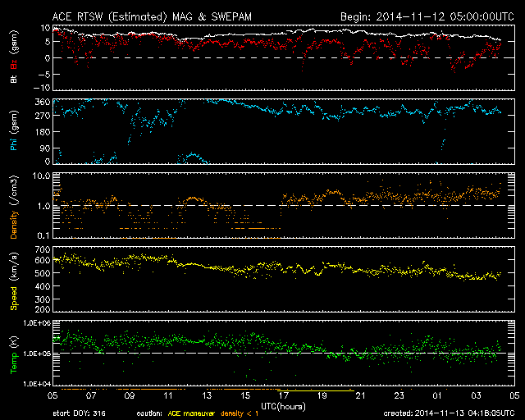The width and height of the screenshot is (525, 420).
Task: Select the white Bt axis label
Action: coord(14,79)
